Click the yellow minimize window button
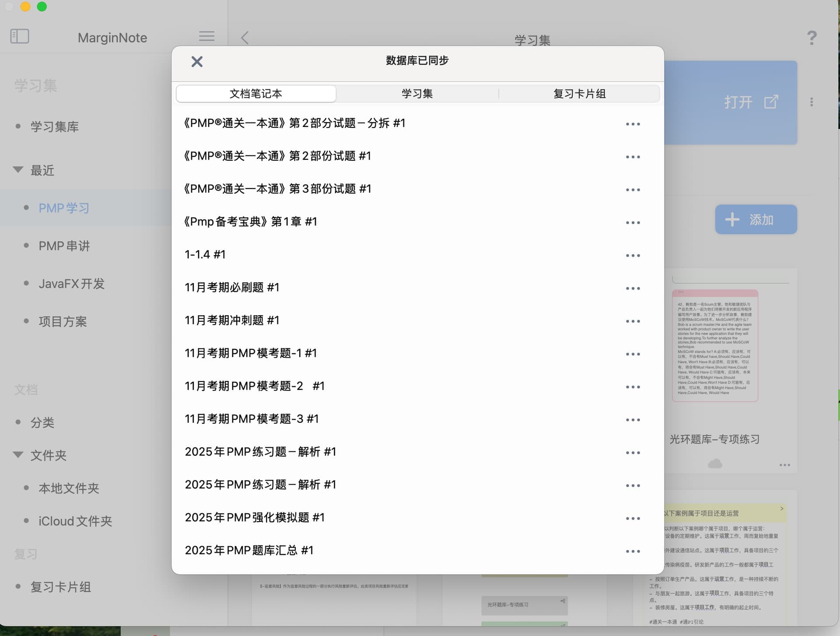The height and width of the screenshot is (636, 840). 25,6
